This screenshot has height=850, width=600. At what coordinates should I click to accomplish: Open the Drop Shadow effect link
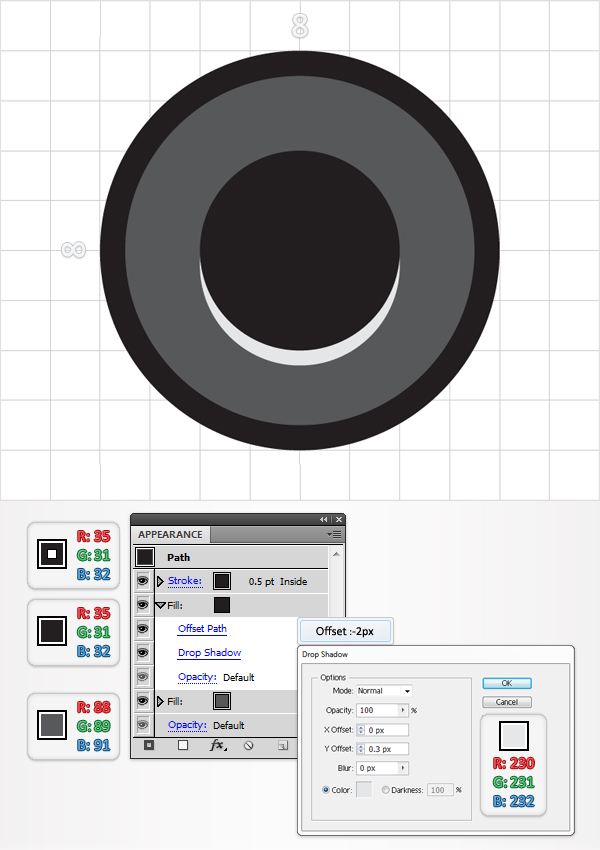210,653
